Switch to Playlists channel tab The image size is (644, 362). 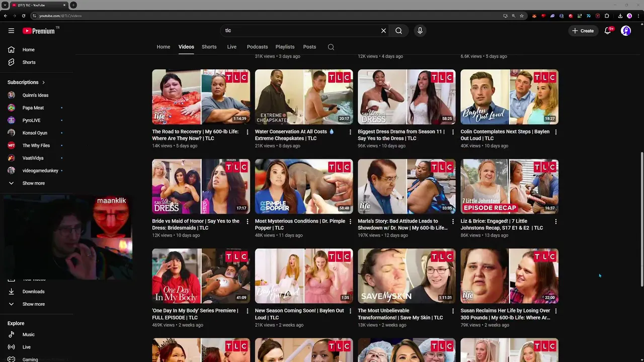click(x=285, y=47)
